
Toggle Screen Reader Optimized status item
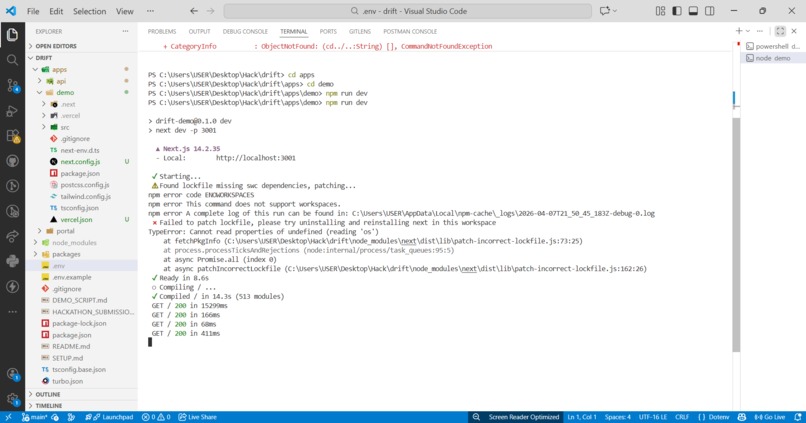[x=524, y=417]
